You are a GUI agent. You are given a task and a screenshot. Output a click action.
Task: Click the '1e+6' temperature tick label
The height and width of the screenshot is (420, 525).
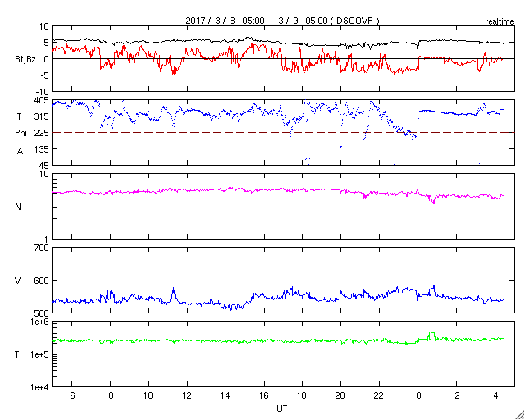tap(40, 322)
